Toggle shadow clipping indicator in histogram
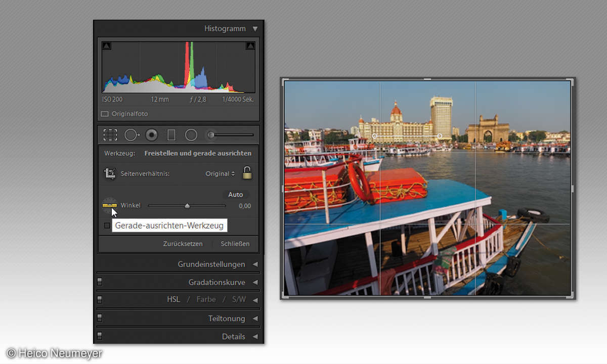Screen dimensions: 607x364 pyautogui.click(x=106, y=46)
